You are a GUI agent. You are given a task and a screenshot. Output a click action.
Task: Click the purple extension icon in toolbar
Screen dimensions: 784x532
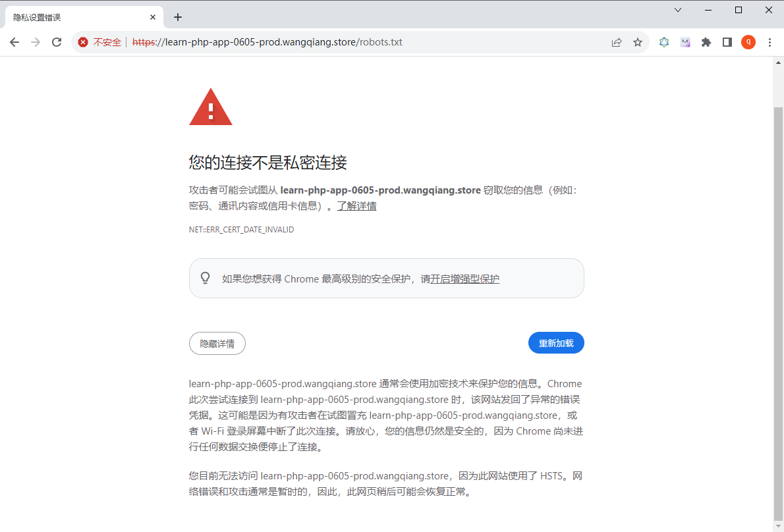click(685, 42)
